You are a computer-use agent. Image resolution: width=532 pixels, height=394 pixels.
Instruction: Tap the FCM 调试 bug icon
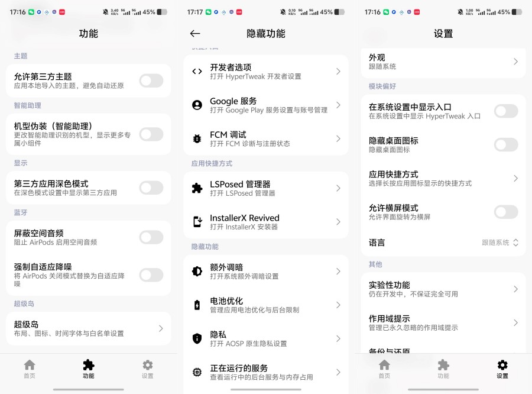(197, 138)
